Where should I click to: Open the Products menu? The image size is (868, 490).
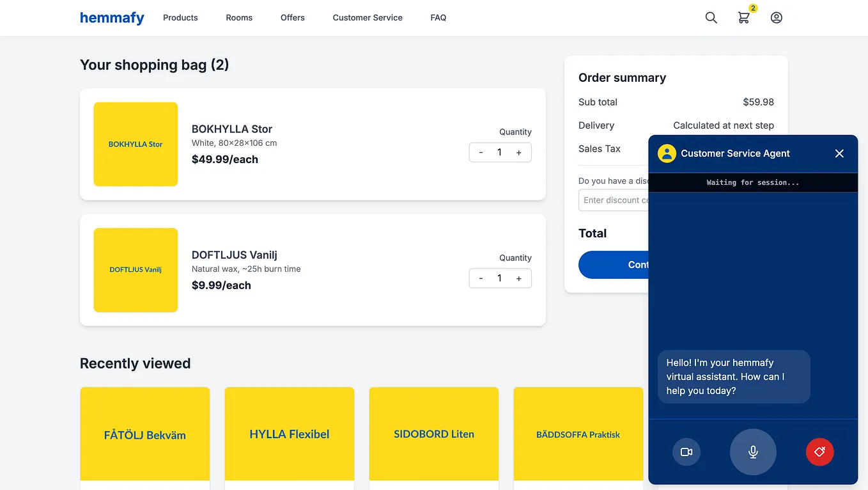coord(180,17)
